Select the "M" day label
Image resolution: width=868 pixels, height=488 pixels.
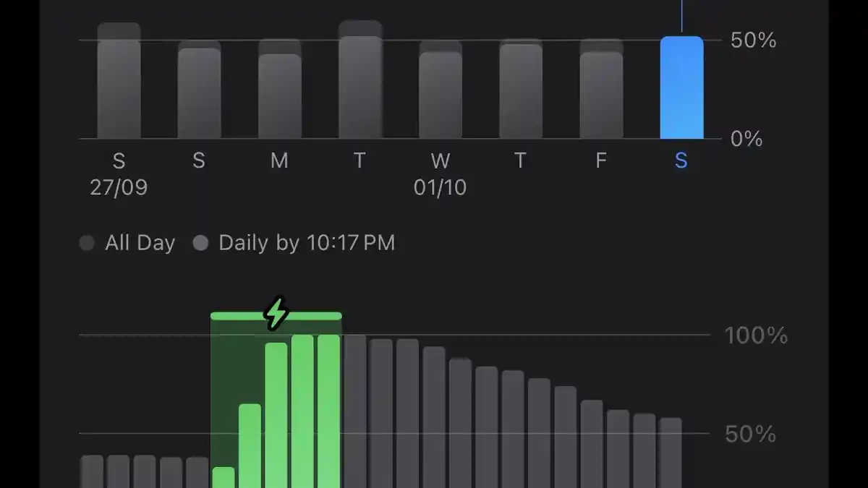[279, 160]
